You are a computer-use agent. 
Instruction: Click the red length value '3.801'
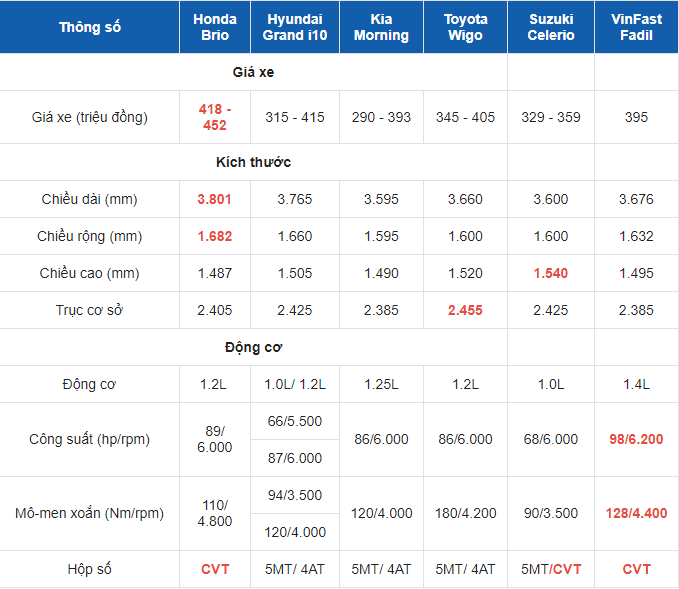pyautogui.click(x=214, y=199)
